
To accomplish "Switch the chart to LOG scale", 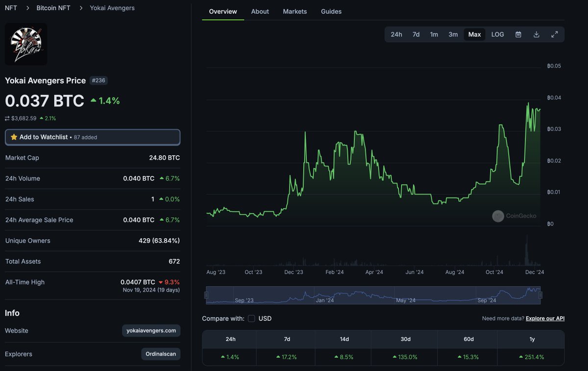I will coord(497,34).
